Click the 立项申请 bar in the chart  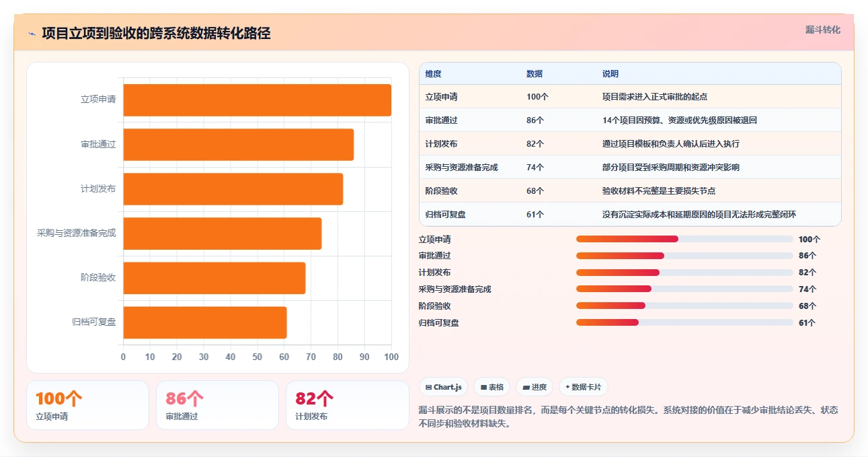point(258,100)
